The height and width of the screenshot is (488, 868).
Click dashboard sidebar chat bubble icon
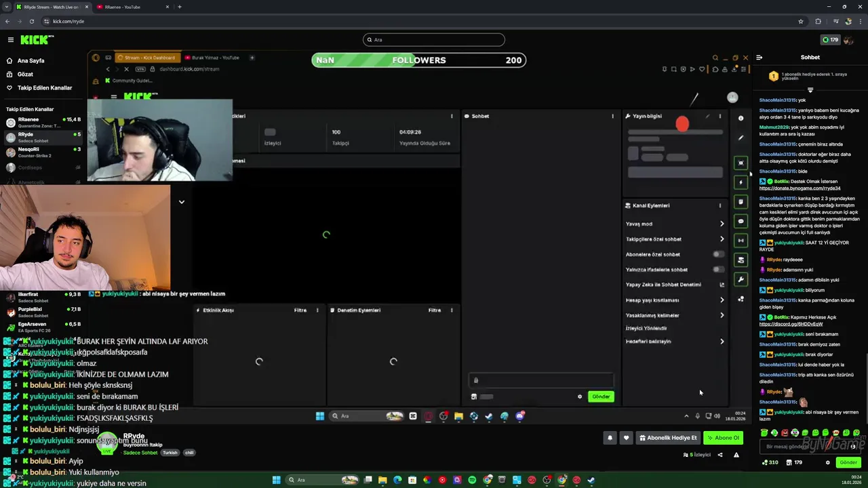(x=741, y=221)
